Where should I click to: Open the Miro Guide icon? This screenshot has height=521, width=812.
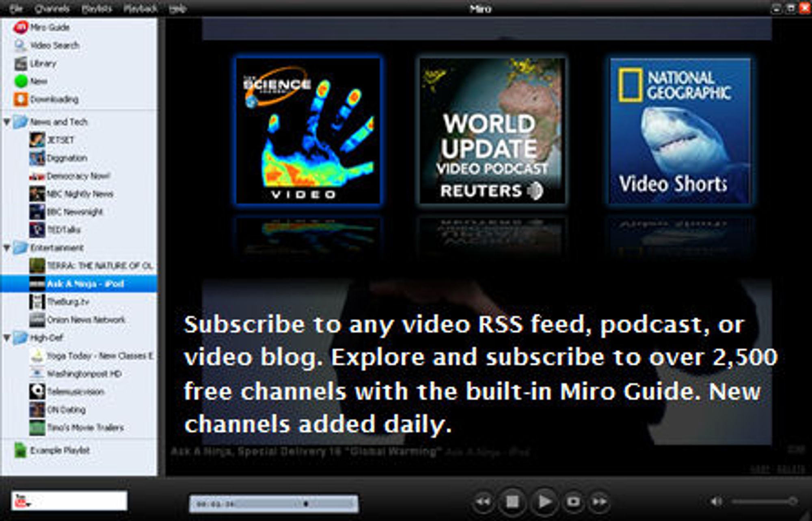20,27
